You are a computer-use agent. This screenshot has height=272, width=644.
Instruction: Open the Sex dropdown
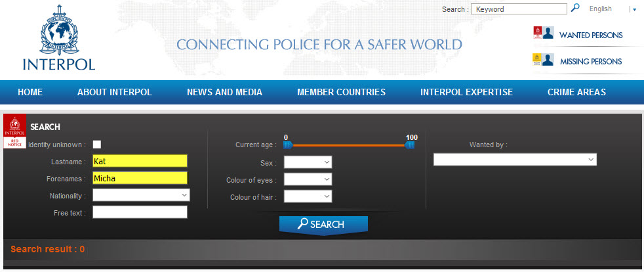point(308,162)
